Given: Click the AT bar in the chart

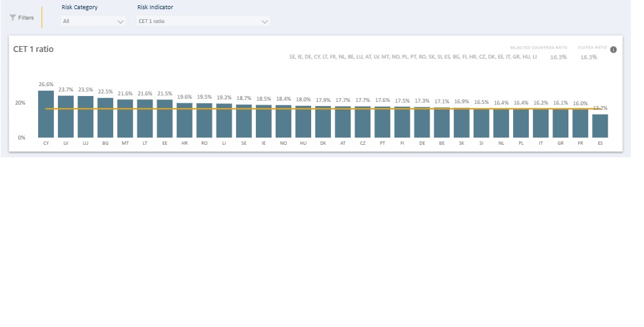Looking at the screenshot, I should click(x=343, y=122).
